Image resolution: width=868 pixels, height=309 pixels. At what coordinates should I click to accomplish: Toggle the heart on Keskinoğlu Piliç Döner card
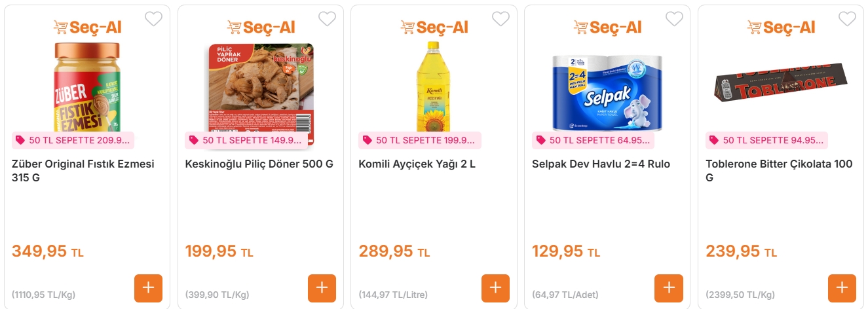[327, 19]
